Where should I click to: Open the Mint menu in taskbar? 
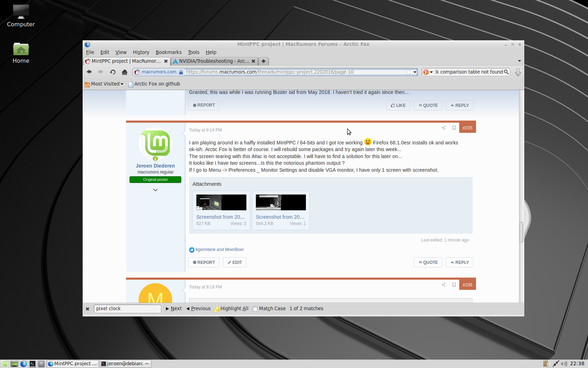[4, 364]
